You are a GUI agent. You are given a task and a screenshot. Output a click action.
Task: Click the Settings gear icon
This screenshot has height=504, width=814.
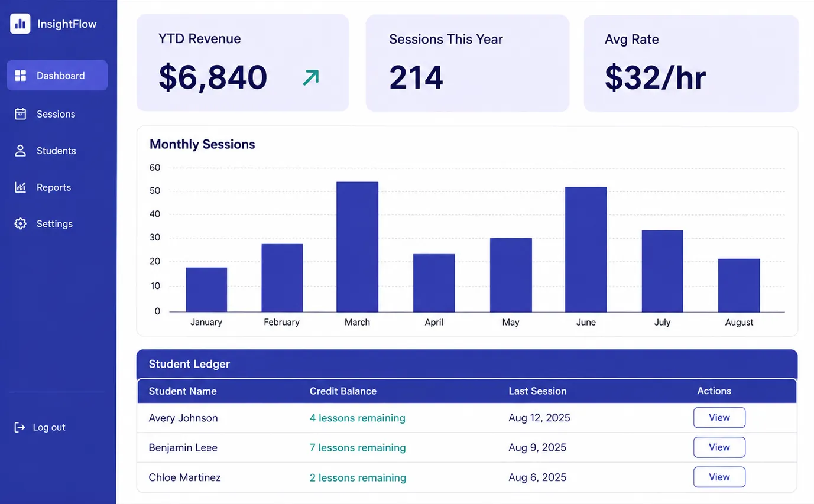[21, 224]
